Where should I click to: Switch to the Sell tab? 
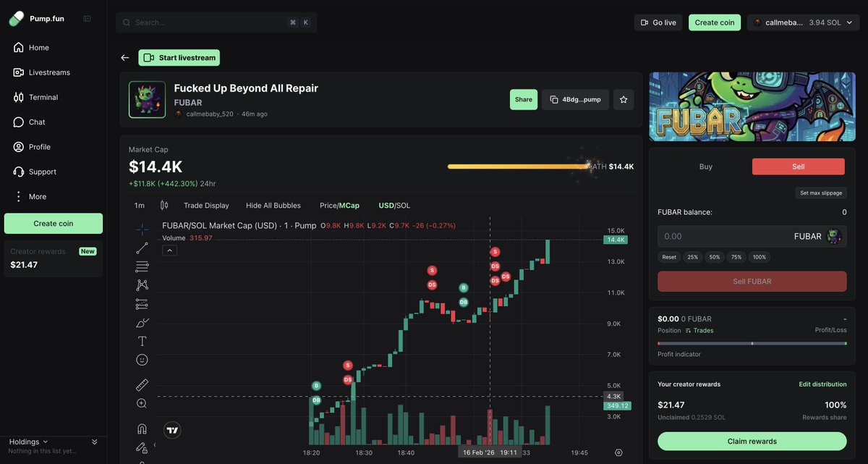[x=799, y=166]
